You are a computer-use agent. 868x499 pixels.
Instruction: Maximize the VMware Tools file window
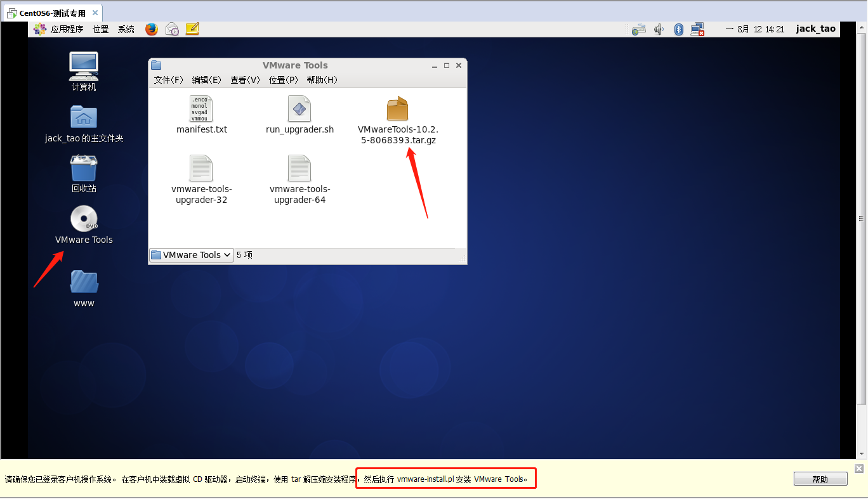click(447, 65)
